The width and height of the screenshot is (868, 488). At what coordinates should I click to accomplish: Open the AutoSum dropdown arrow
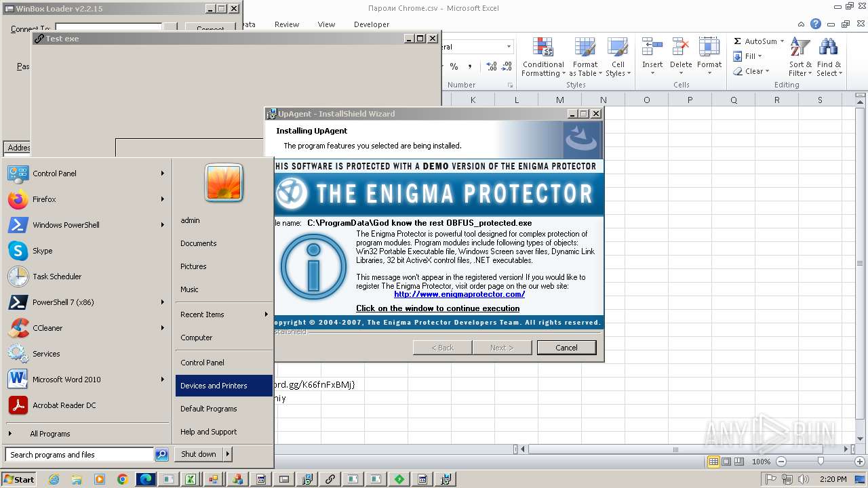coord(782,41)
